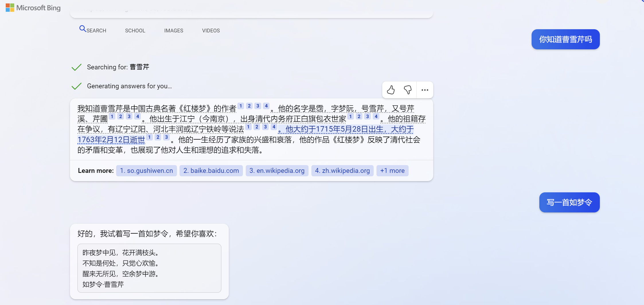Click the poem line 不知是何处，只觉心欢愉
Viewport: 644px width, 305px height.
click(121, 263)
